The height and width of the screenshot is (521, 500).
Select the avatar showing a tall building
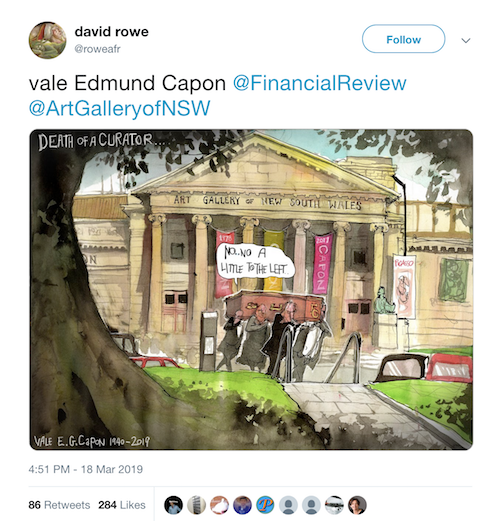coord(196,505)
